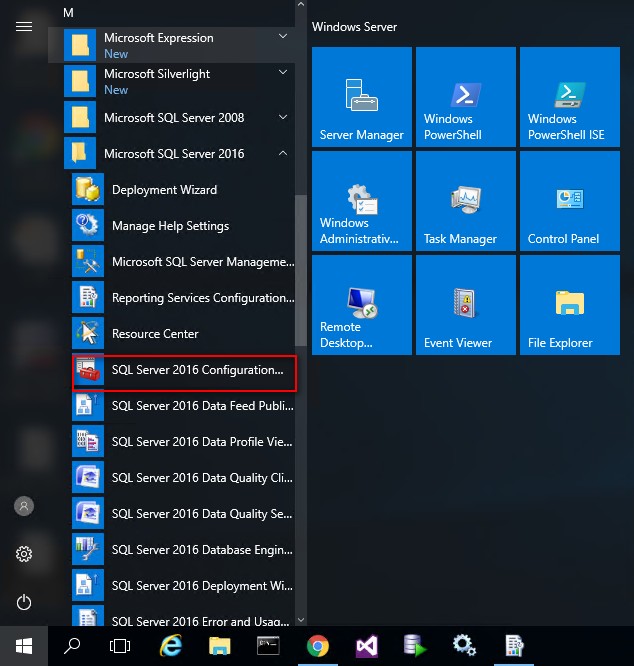This screenshot has width=634, height=666.
Task: Launch the Windows PowerShell tile
Action: point(466,97)
